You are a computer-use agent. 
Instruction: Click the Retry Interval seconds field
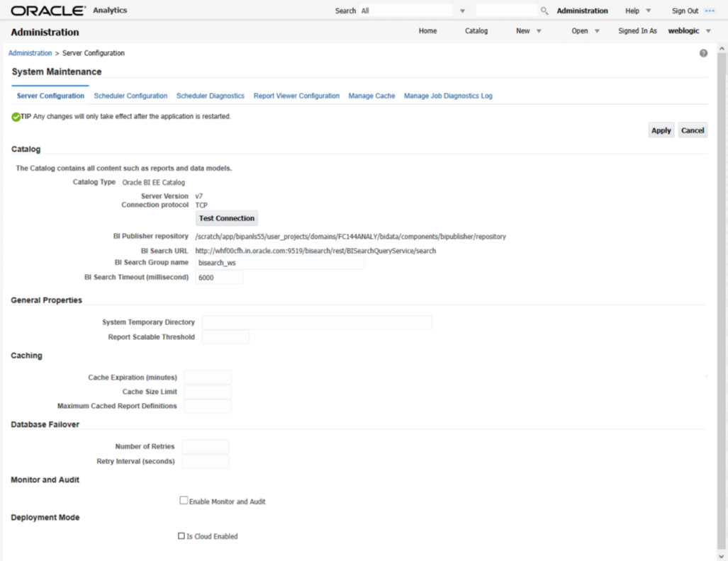[x=205, y=461]
